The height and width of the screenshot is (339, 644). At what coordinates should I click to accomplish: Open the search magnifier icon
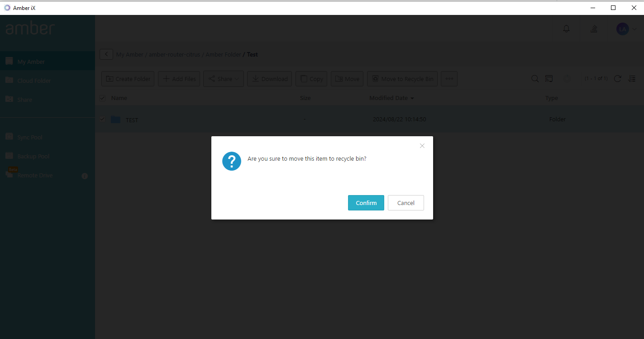[x=535, y=79]
